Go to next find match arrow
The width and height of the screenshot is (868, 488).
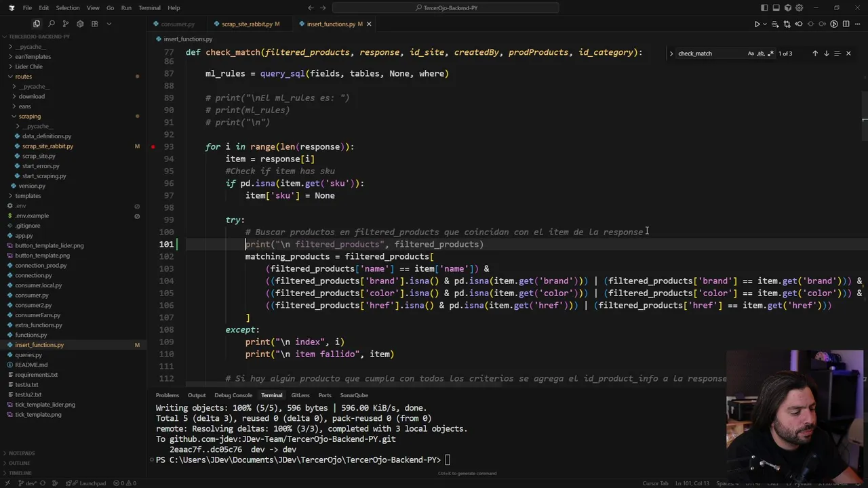coord(826,54)
